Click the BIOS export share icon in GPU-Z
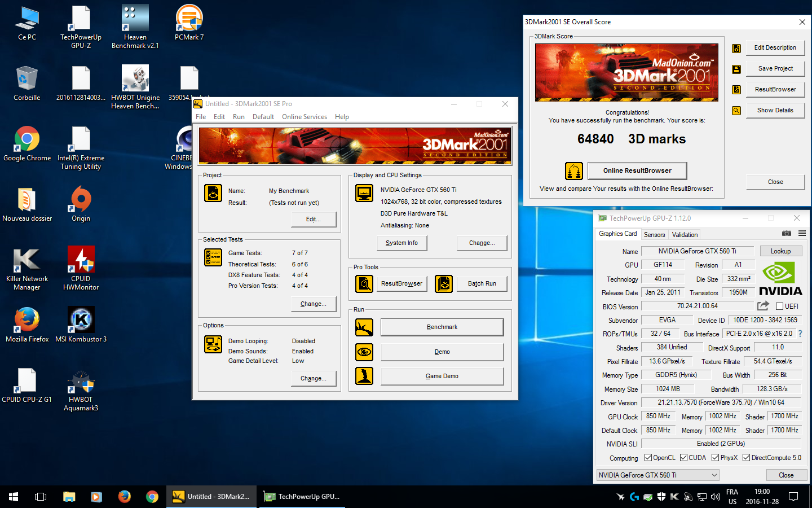The width and height of the screenshot is (812, 508). [763, 306]
